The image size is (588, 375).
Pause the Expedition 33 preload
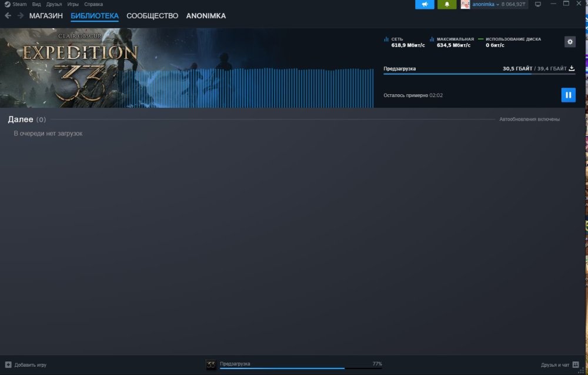pos(568,95)
